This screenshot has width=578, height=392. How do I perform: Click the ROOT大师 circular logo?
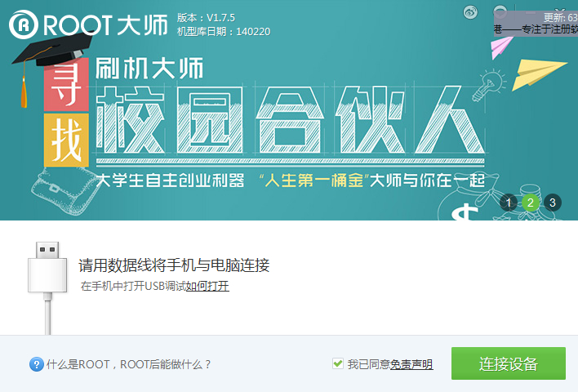[23, 24]
